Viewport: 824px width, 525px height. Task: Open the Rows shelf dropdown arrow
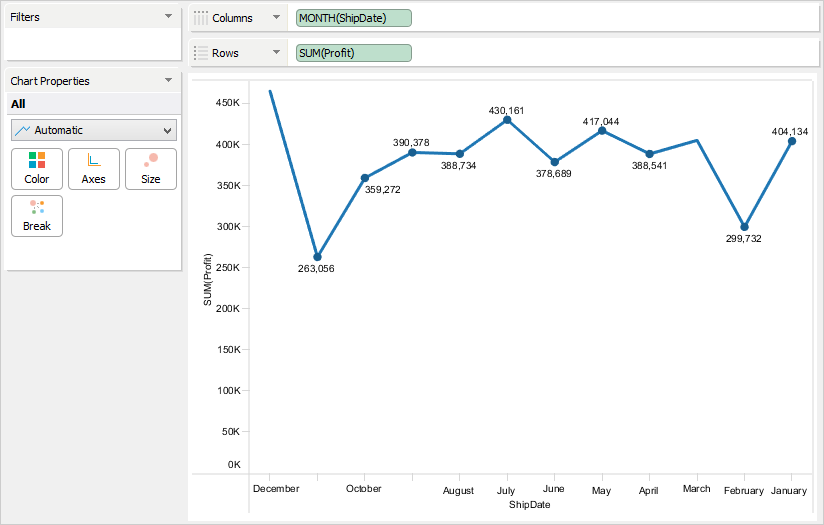(275, 53)
